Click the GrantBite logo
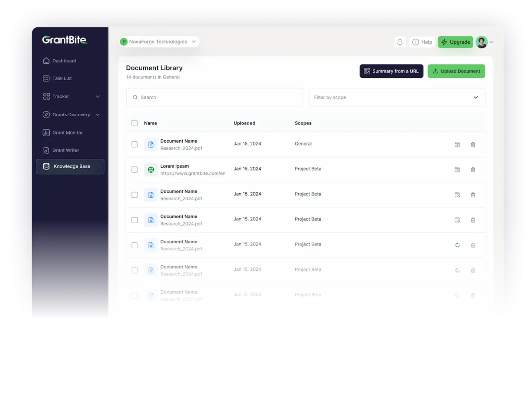The height and width of the screenshot is (397, 532). coord(65,40)
